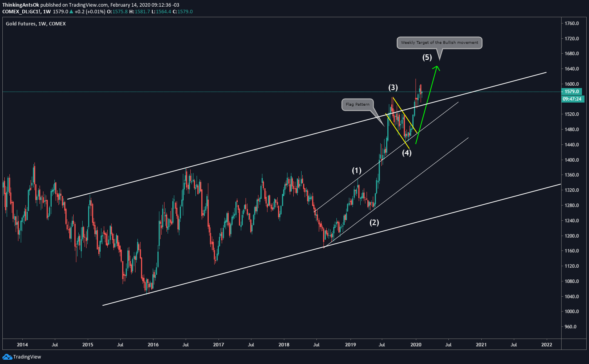This screenshot has height=364, width=589.
Task: Click the 1280.0 price axis label
Action: pyautogui.click(x=572, y=205)
